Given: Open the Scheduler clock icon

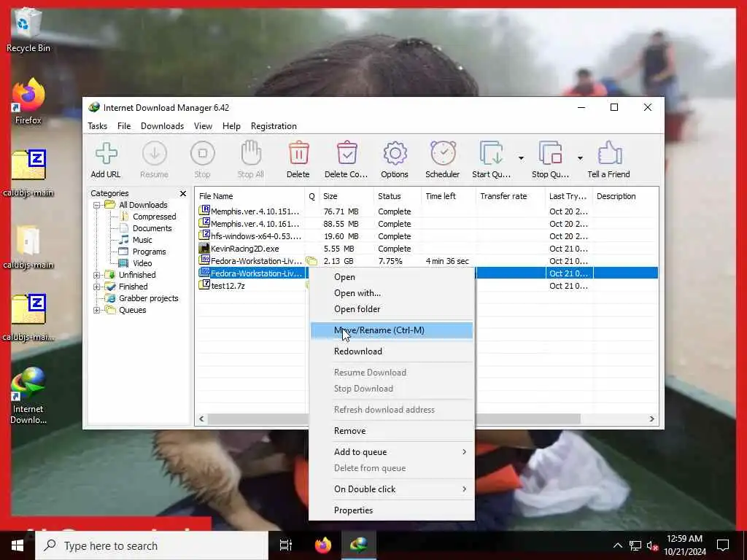Looking at the screenshot, I should (443, 153).
